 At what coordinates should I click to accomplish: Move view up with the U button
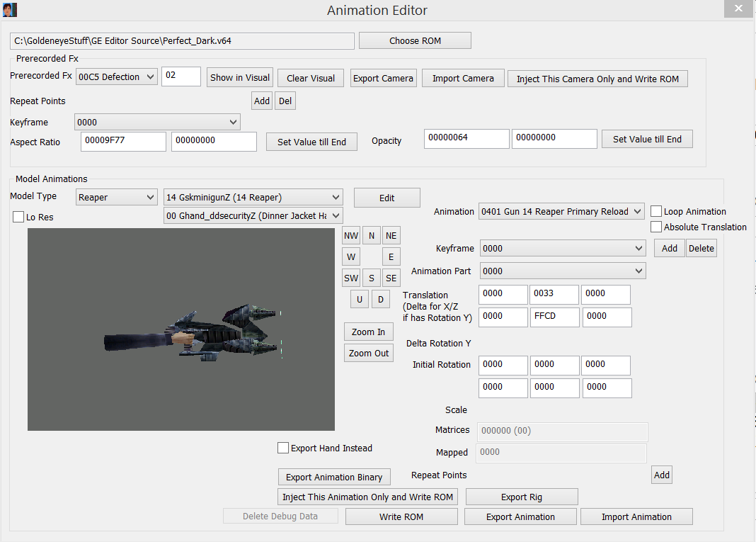pyautogui.click(x=359, y=299)
